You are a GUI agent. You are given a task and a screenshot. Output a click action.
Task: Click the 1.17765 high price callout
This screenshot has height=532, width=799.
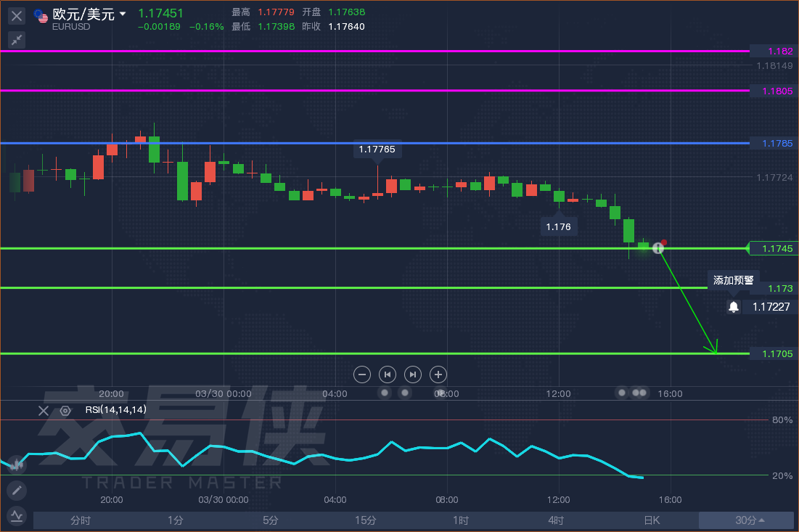(377, 150)
